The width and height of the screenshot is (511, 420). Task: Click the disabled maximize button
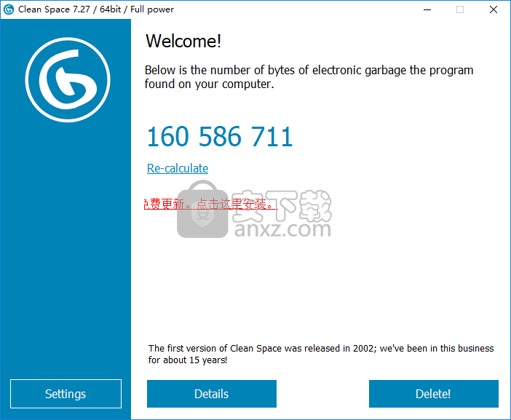[460, 9]
